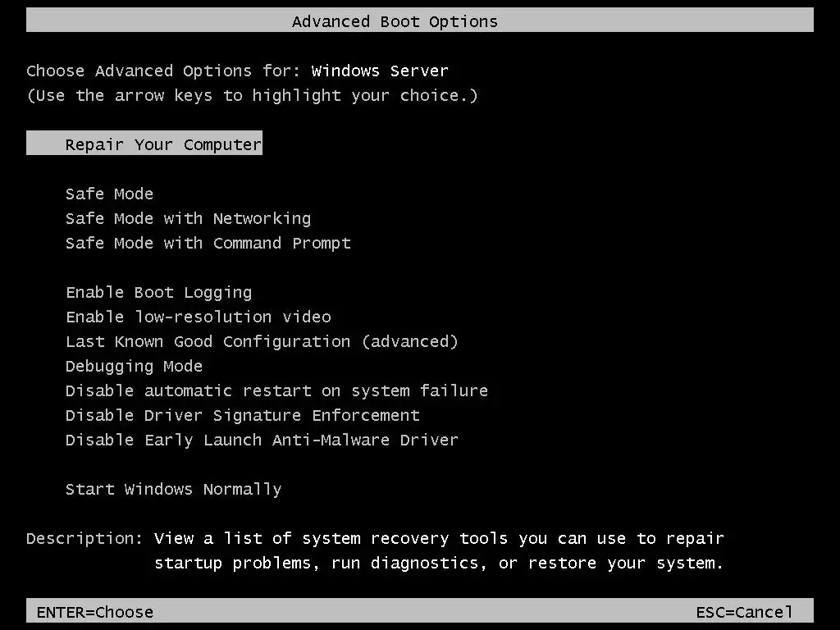
Task: Choose Disable Driver Signature Enforcement
Action: 242,415
